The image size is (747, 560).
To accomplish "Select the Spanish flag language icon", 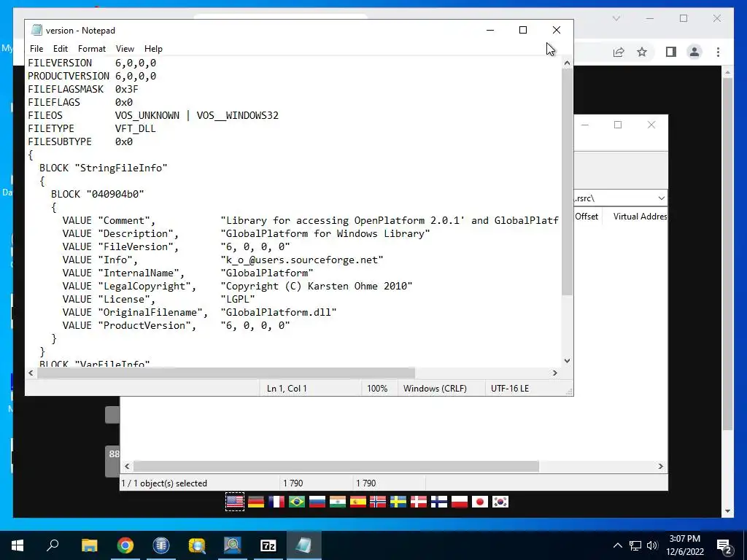I will pyautogui.click(x=357, y=502).
